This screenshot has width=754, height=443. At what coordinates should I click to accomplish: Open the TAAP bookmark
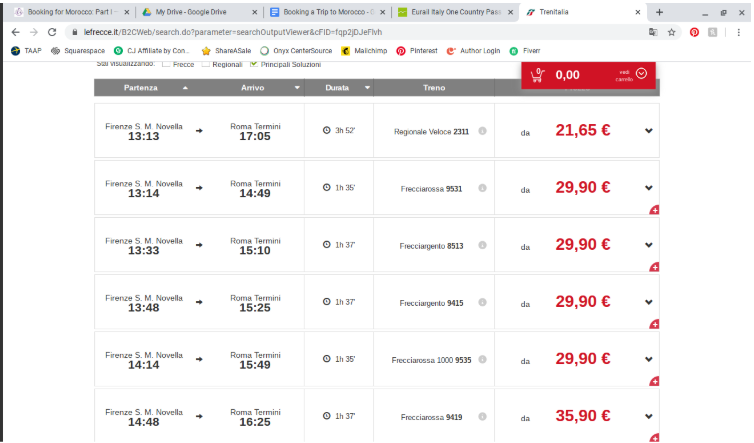pyautogui.click(x=26, y=51)
